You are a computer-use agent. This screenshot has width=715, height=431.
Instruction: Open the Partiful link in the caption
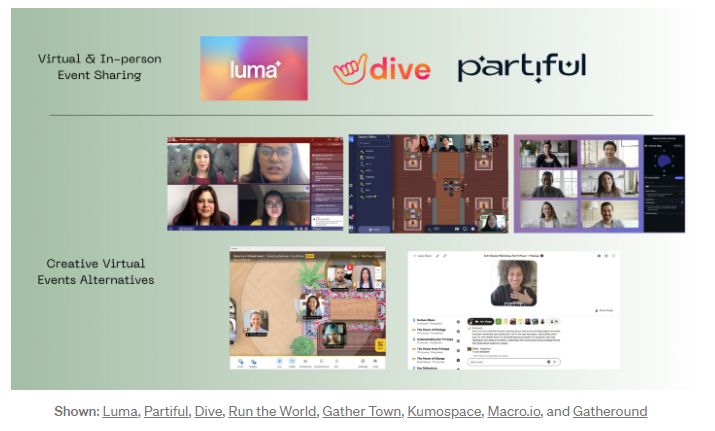166,411
